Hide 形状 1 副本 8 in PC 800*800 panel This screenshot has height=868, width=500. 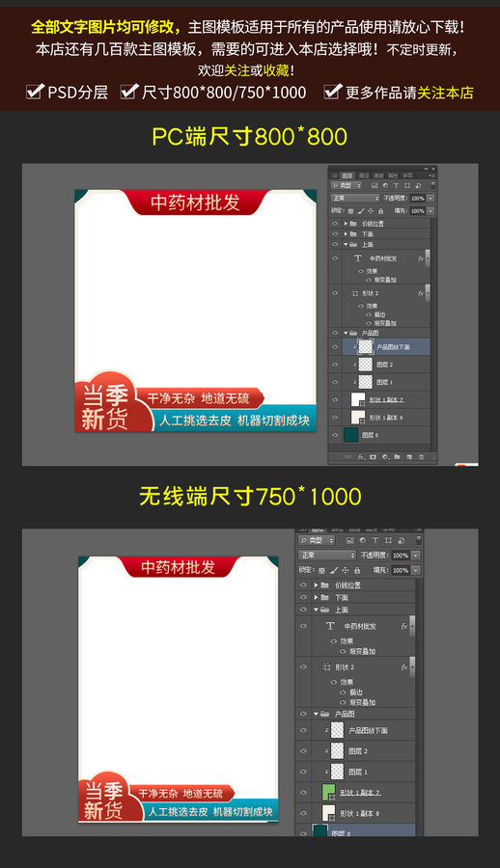[335, 418]
